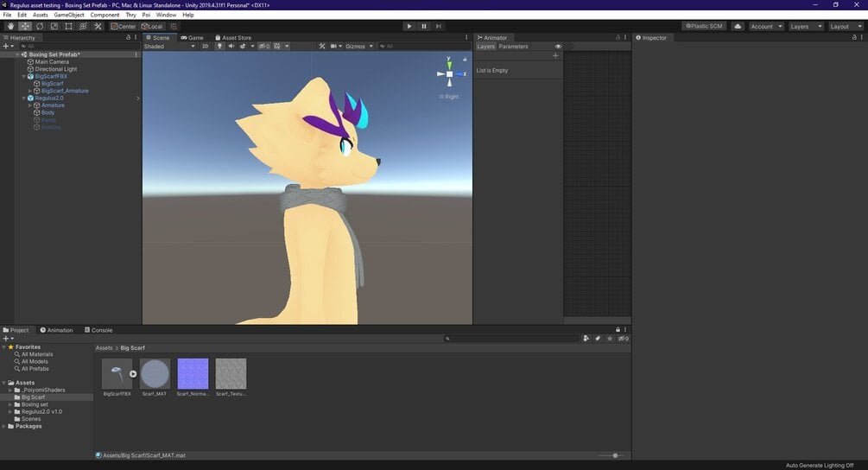Select the Rotate tool
Viewport: 868px width, 470px height.
coord(40,26)
